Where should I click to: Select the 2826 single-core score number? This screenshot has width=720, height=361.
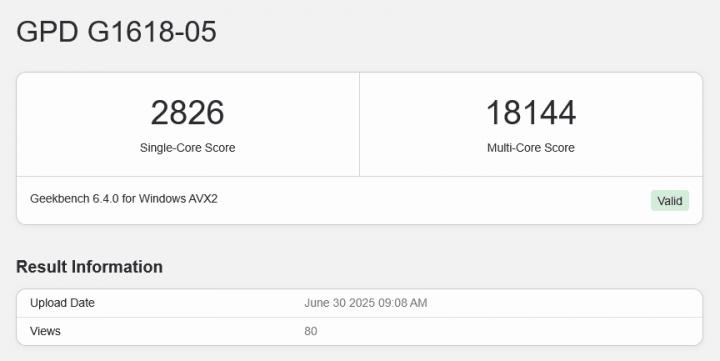click(187, 113)
